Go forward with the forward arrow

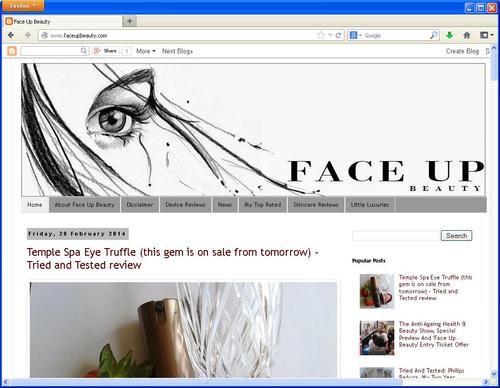(28, 35)
